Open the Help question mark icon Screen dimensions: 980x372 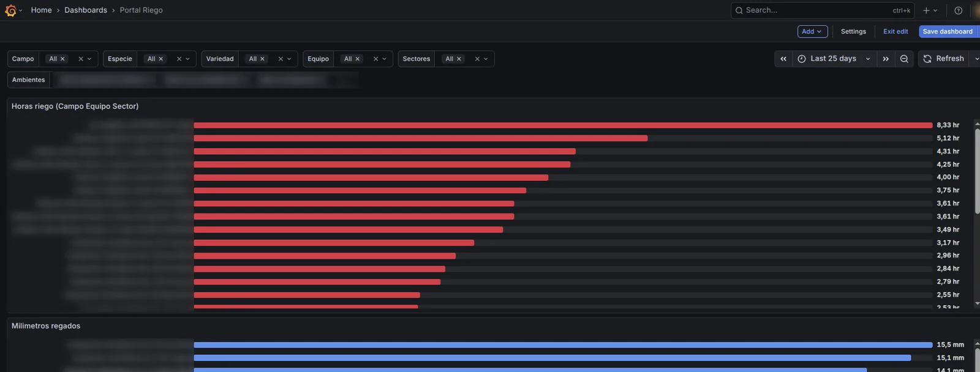tap(959, 10)
